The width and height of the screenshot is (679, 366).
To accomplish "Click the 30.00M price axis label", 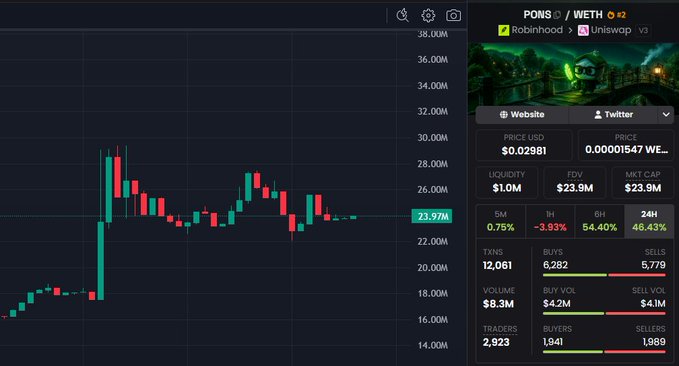I will coord(432,138).
